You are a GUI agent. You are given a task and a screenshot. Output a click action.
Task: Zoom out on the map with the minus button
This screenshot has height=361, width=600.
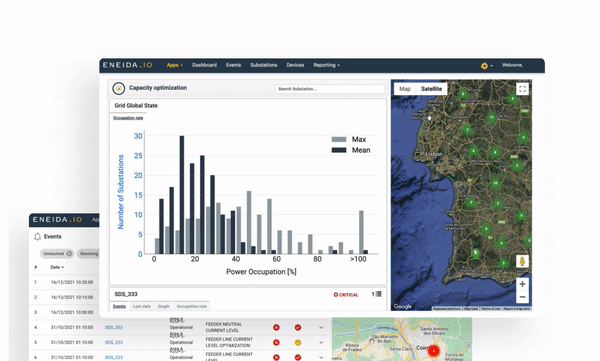pos(522,297)
